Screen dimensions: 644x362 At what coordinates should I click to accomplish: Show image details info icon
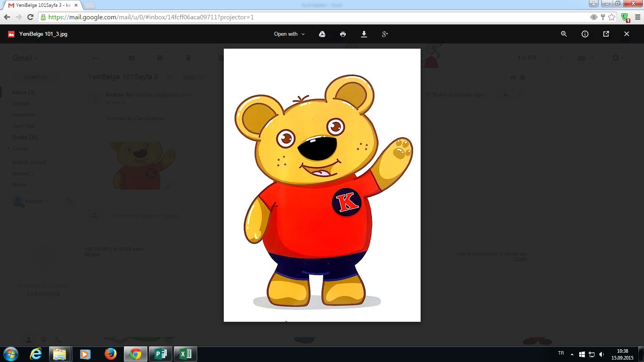coord(585,34)
